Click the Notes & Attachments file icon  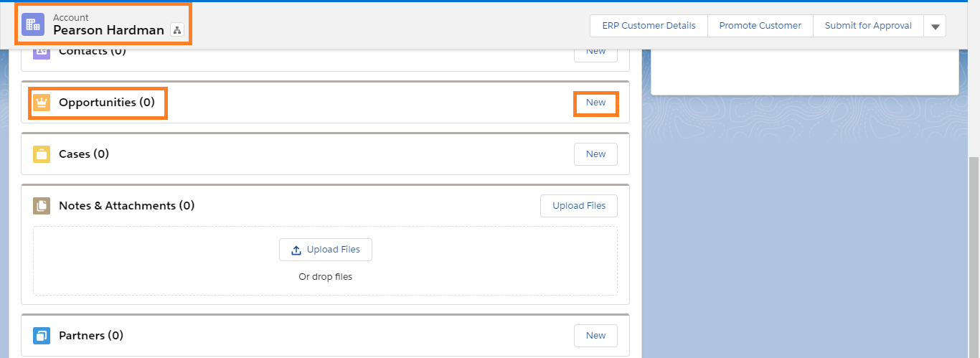click(42, 206)
